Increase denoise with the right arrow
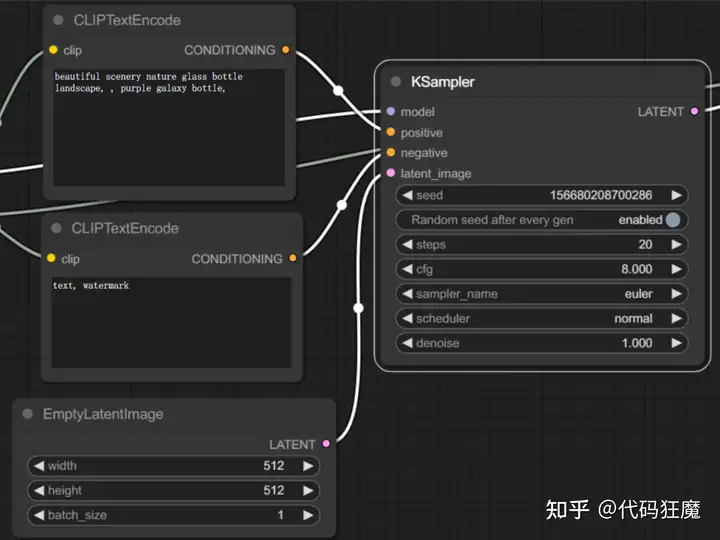720x540 pixels. [x=676, y=343]
